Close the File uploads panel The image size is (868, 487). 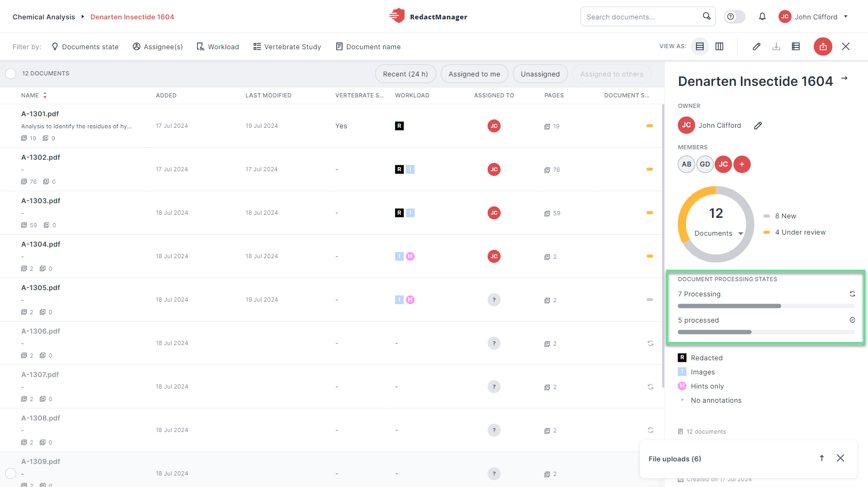coord(840,458)
